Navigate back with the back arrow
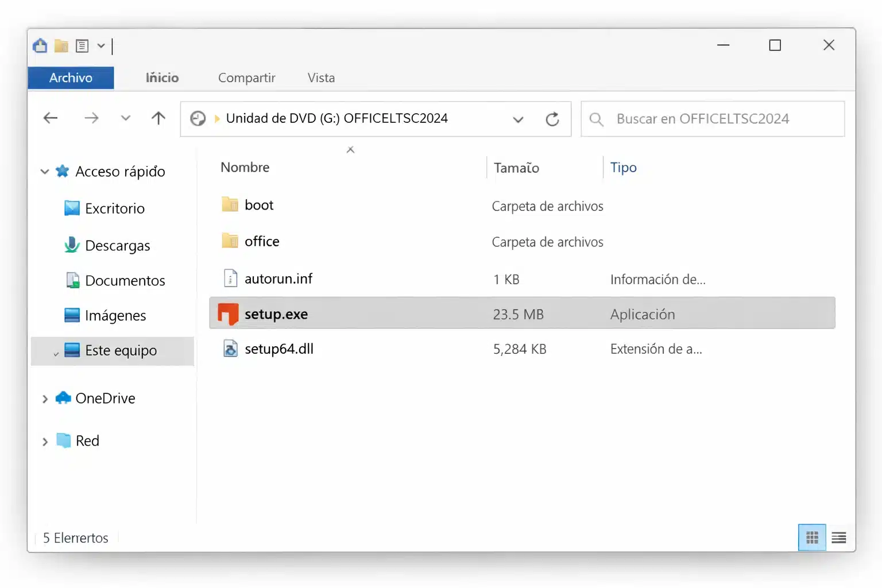 51,118
